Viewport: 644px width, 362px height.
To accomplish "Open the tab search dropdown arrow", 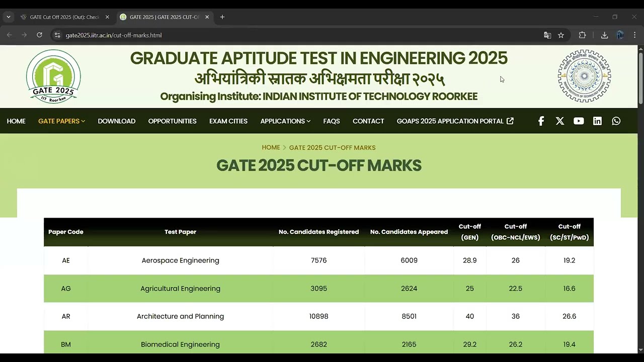I will (x=9, y=17).
